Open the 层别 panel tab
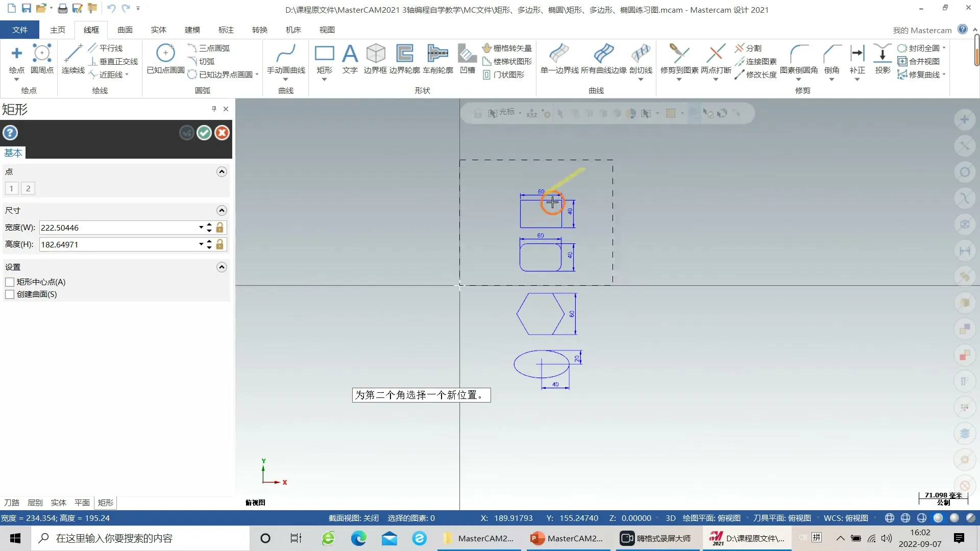 click(35, 503)
